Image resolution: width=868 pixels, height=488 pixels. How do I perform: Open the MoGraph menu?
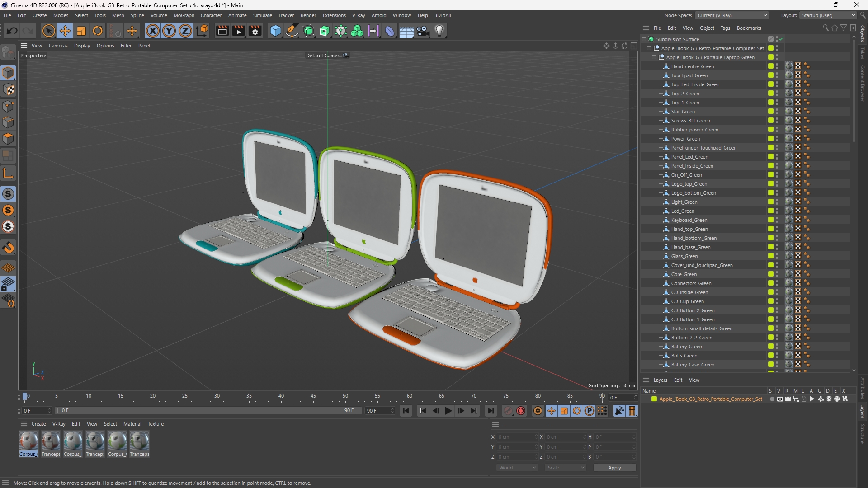pos(184,15)
